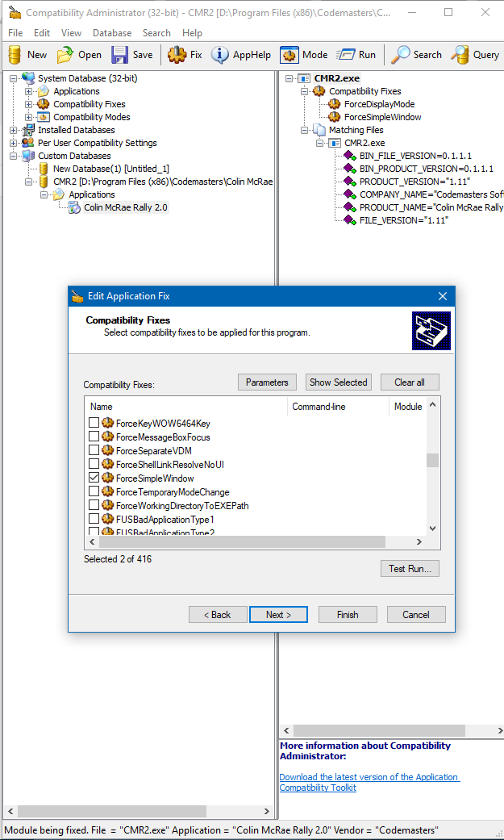The width and height of the screenshot is (504, 840).
Task: Check the ForceTemporaryModeChange checkbox
Action: 94,491
